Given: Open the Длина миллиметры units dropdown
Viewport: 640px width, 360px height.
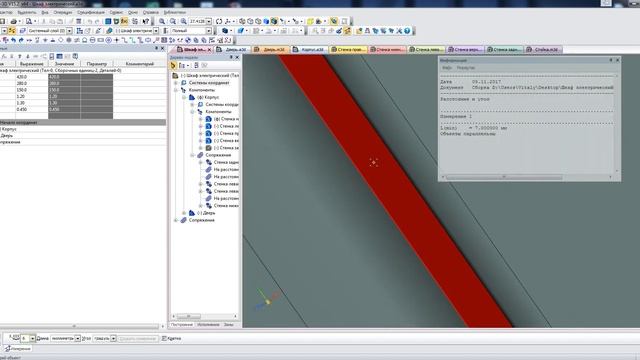Looking at the screenshot, I should click(x=78, y=338).
